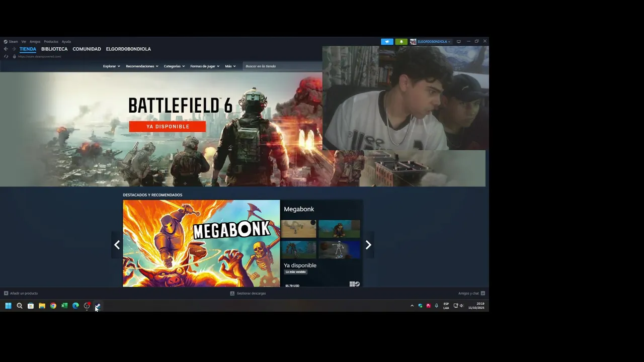This screenshot has height=362, width=644.
Task: Open Excel from taskbar
Action: coord(64,306)
